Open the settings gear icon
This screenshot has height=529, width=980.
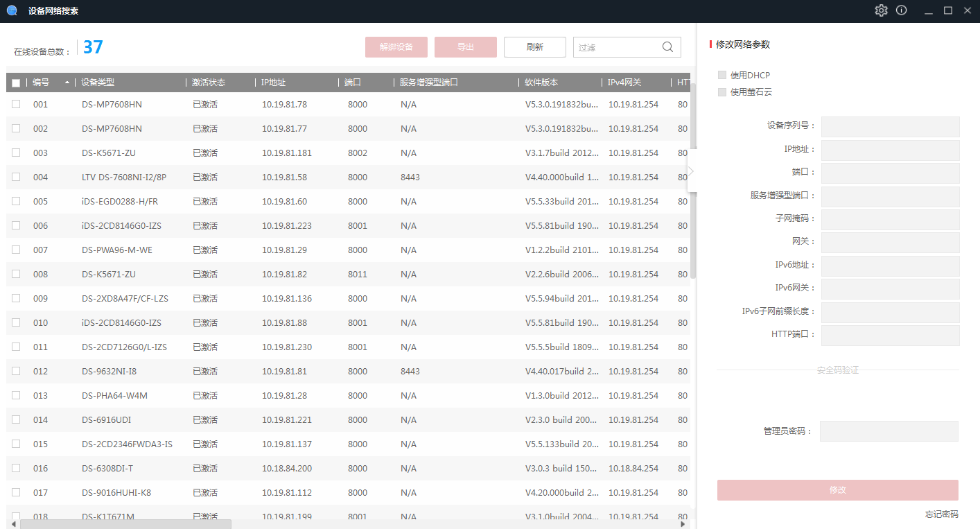point(881,10)
